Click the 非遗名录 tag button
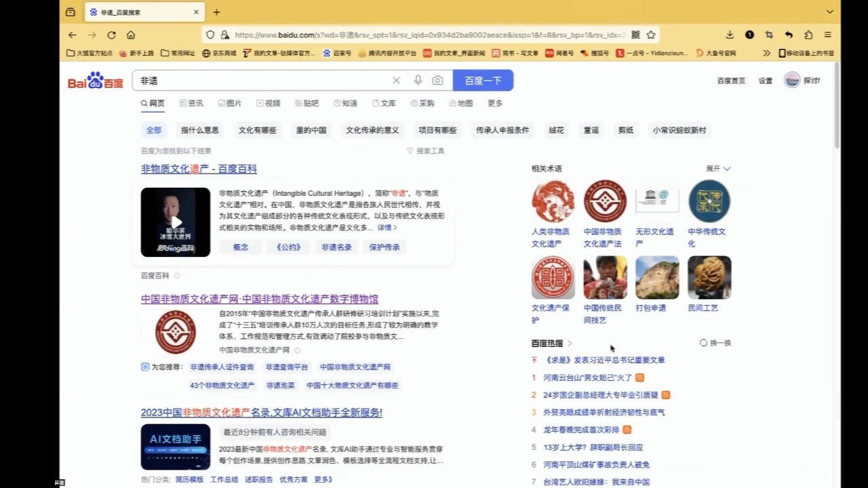The width and height of the screenshot is (868, 488). [x=336, y=247]
